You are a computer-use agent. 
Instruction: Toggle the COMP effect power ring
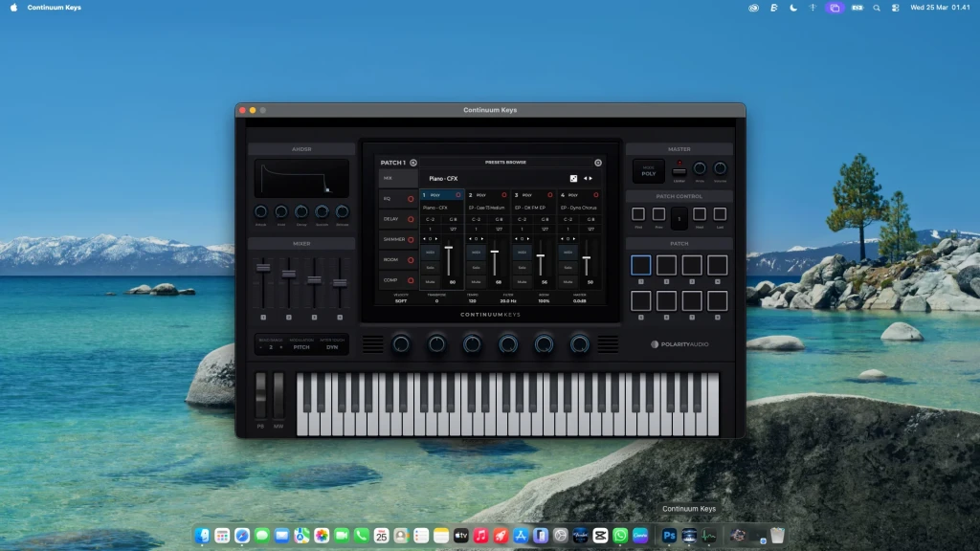click(411, 280)
